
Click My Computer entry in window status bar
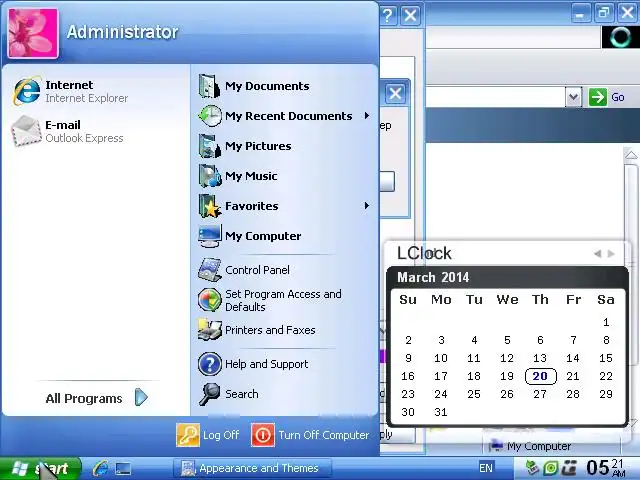(x=530, y=446)
